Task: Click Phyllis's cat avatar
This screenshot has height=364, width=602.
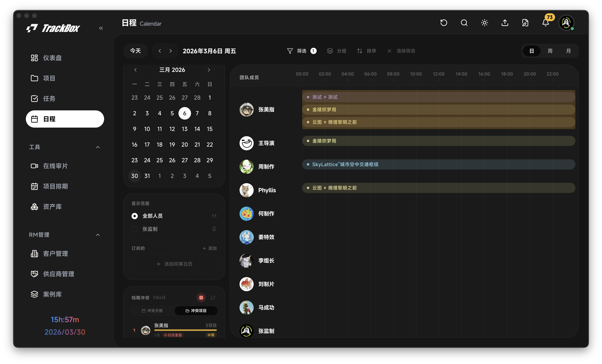Action: 247,190
